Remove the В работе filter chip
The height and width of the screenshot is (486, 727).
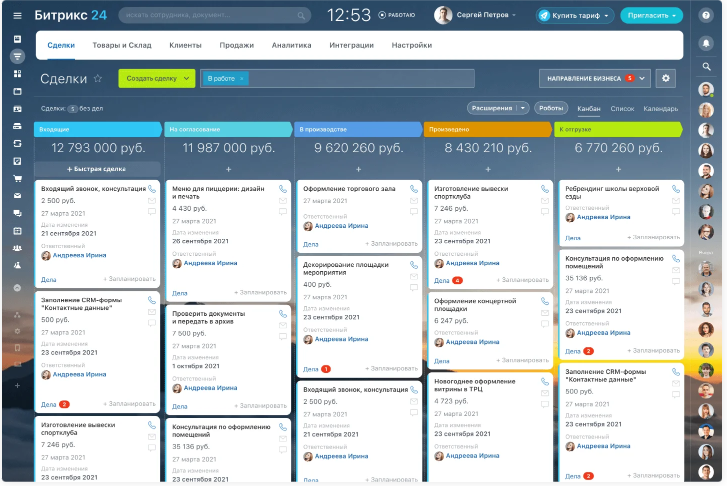click(242, 79)
